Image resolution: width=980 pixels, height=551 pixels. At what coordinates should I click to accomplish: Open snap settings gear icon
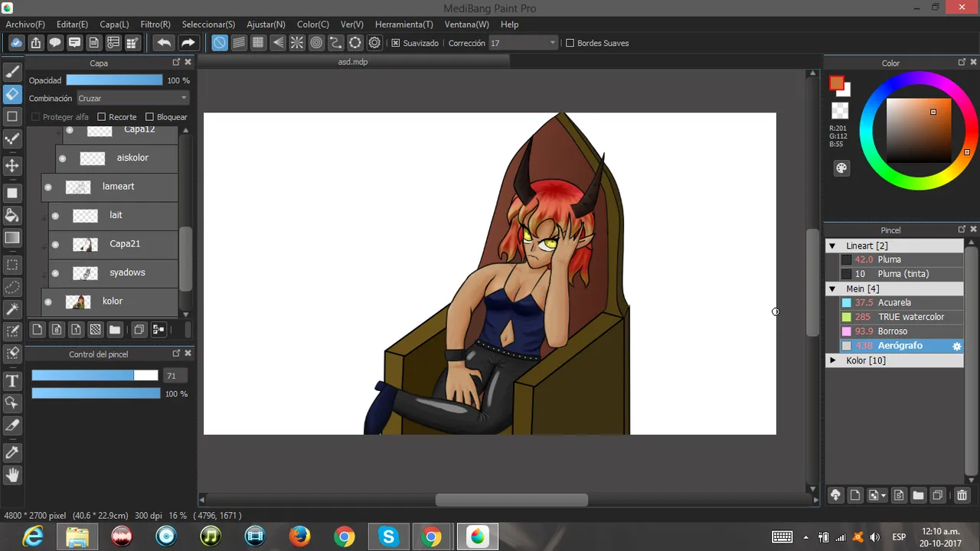374,43
